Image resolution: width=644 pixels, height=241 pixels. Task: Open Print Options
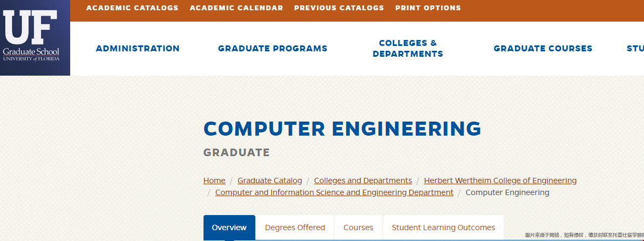click(x=428, y=8)
